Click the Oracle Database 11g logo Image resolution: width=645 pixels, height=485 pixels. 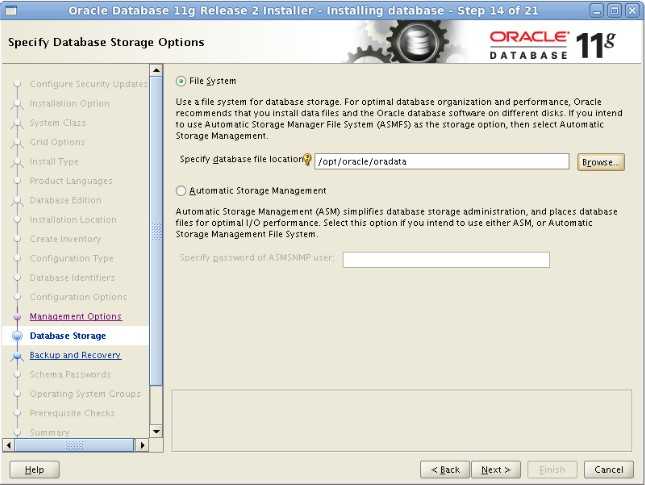point(552,45)
